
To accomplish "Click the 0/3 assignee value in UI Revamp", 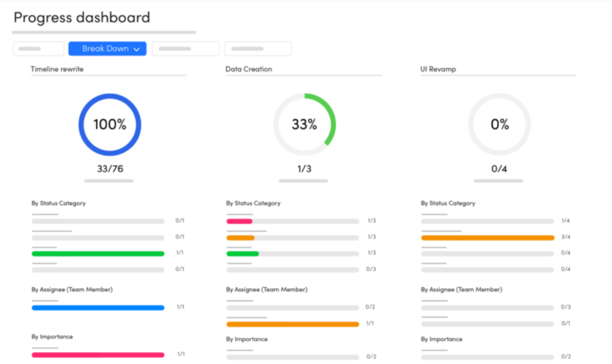I will 566,307.
